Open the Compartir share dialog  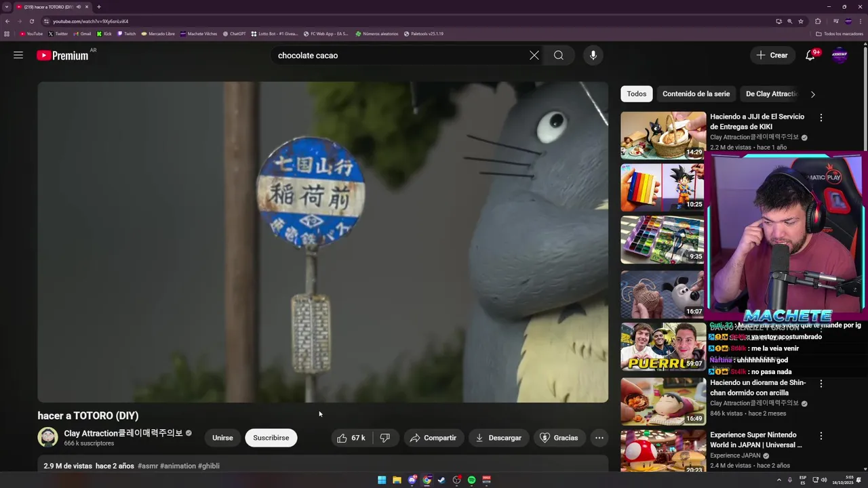tap(433, 438)
